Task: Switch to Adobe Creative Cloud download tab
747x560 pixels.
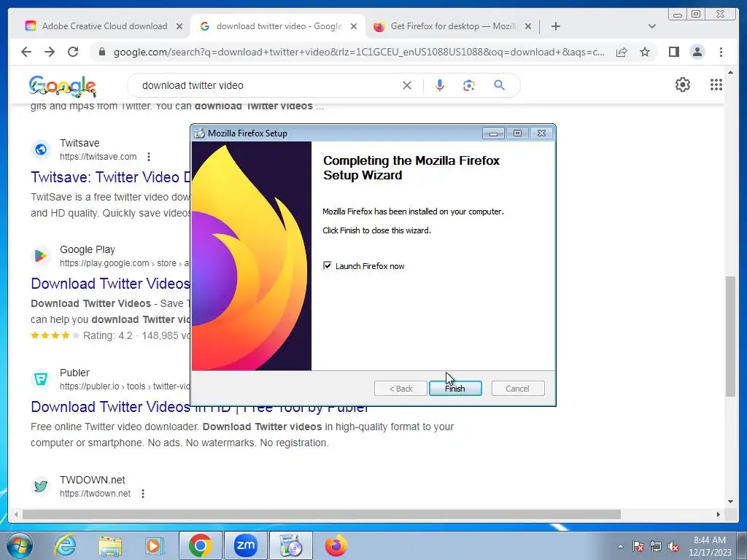Action: 104,26
